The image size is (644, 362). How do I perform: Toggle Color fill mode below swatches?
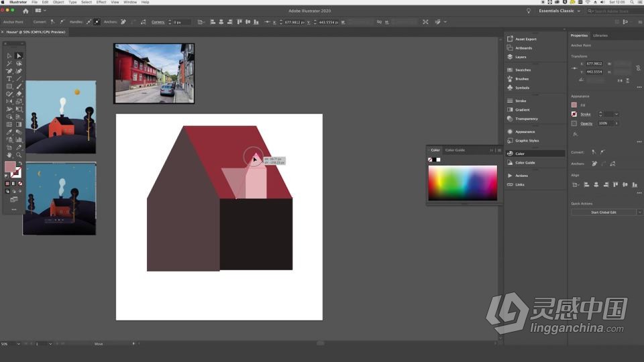7,184
